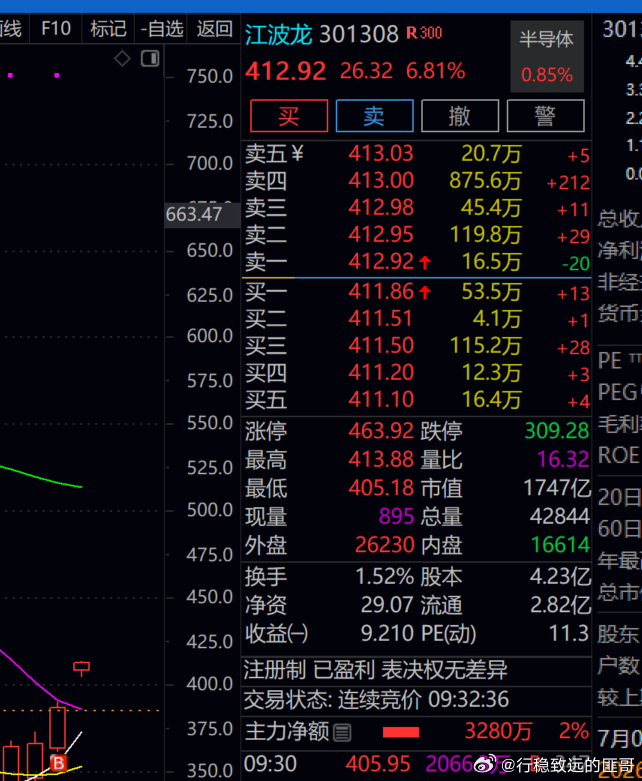The width and height of the screenshot is (642, 781).
Task: Click the stock name 江波龙
Action: tap(279, 35)
